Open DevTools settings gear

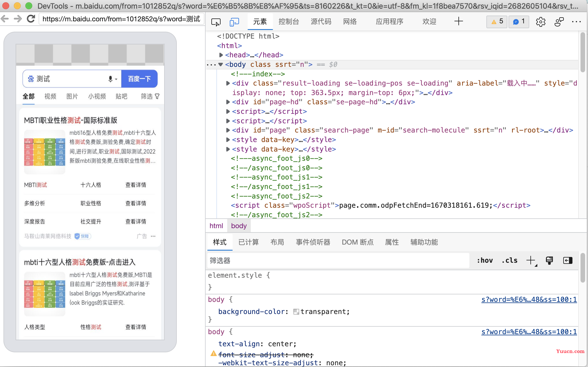pyautogui.click(x=540, y=22)
